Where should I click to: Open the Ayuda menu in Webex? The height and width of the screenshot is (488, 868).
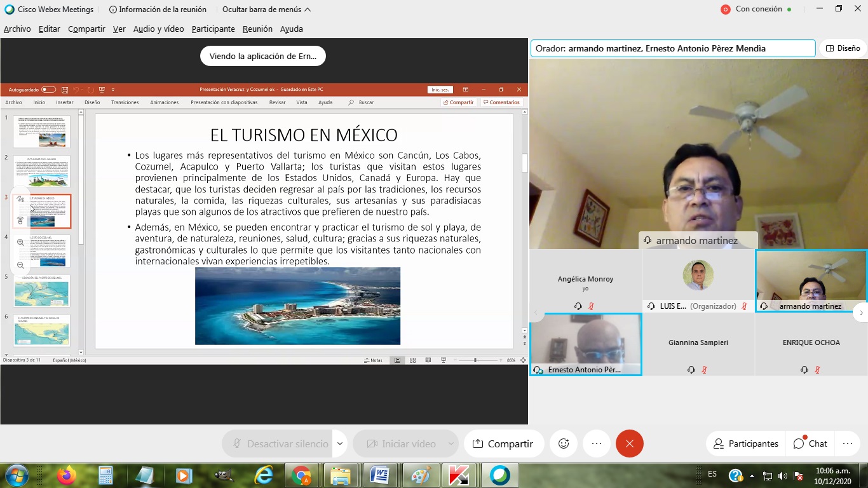(292, 29)
